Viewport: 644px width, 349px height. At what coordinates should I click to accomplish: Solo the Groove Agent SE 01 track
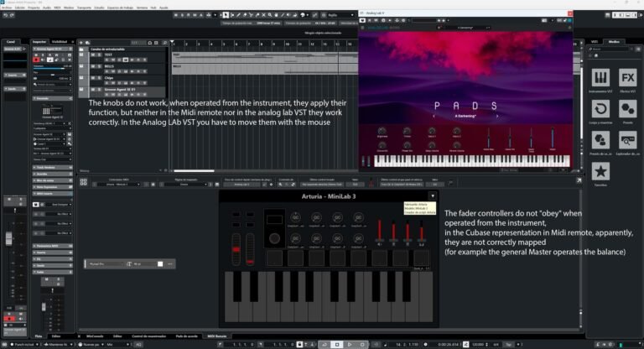(99, 89)
